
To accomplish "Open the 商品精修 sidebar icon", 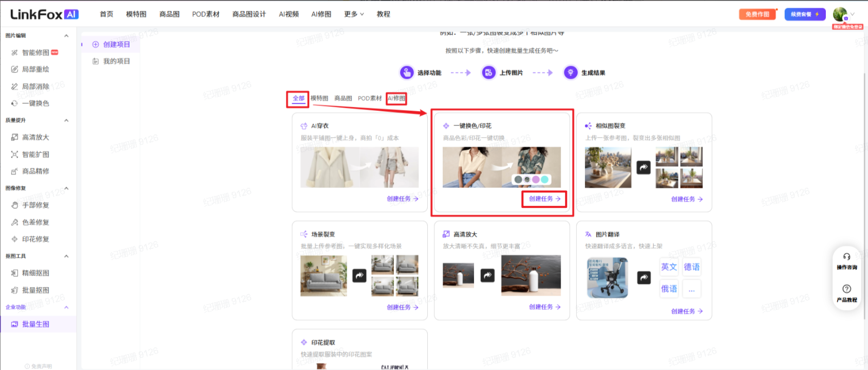I will click(x=14, y=171).
